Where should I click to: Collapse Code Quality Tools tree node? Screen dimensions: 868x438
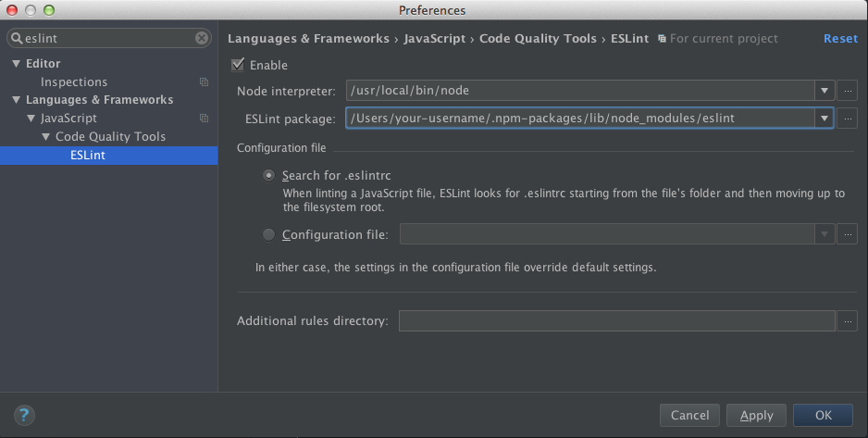tap(46, 137)
